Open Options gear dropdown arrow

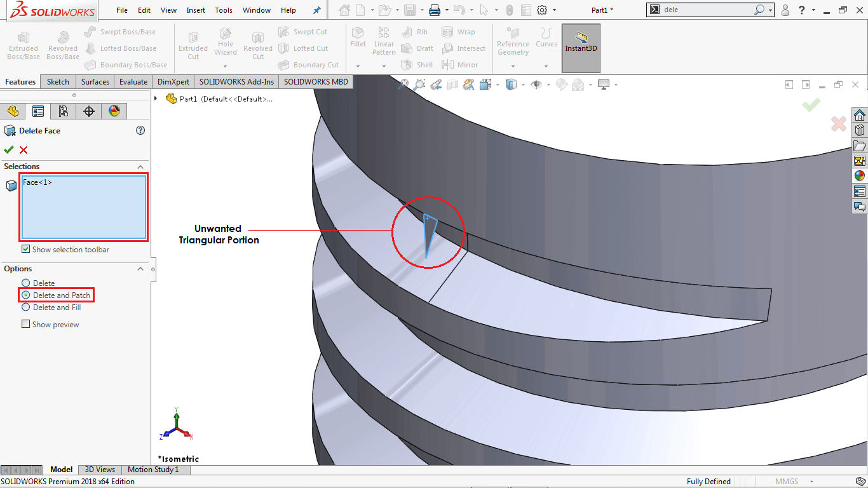[x=554, y=11]
